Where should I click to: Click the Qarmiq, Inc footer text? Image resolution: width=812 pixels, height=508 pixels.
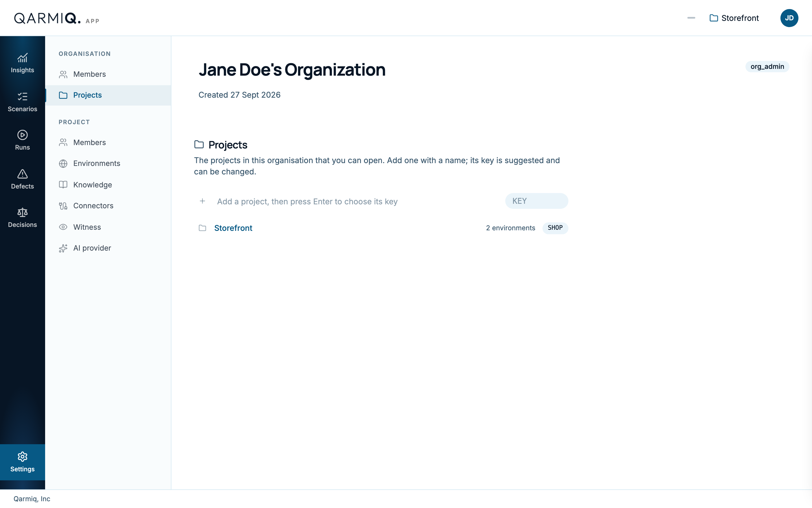pos(32,499)
